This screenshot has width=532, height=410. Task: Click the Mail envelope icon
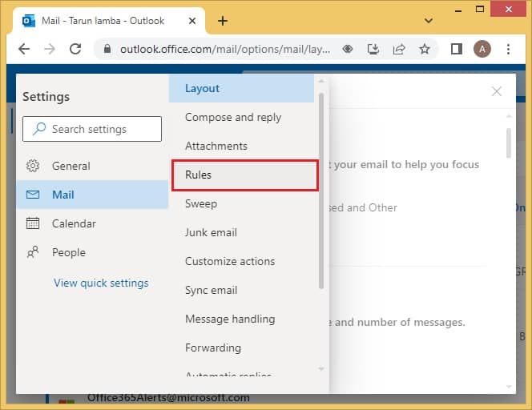click(x=33, y=195)
